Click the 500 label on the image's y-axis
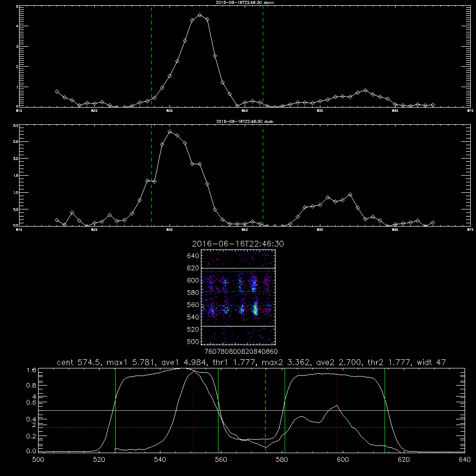 [193, 341]
